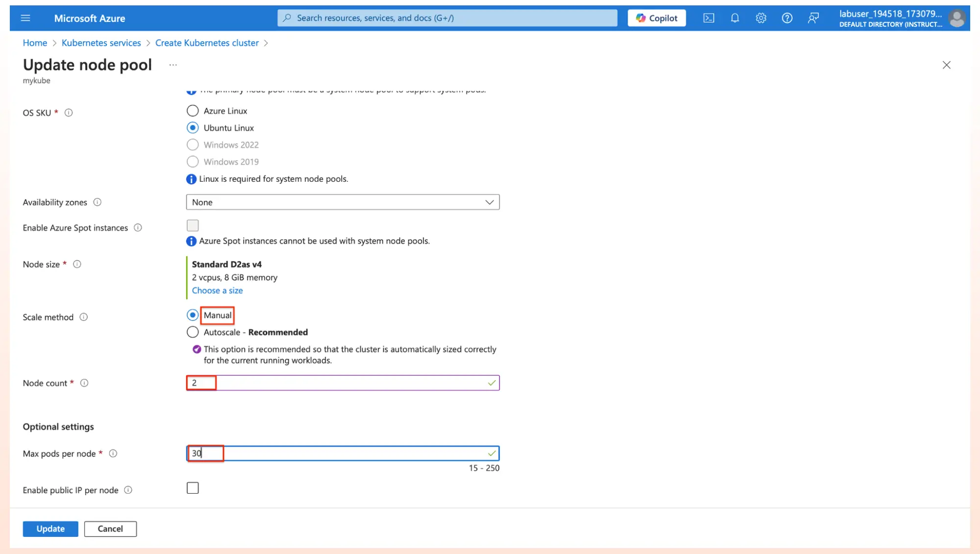Screen dimensions: 980x554
Task: Click the Availability zones info icon
Action: pos(97,202)
